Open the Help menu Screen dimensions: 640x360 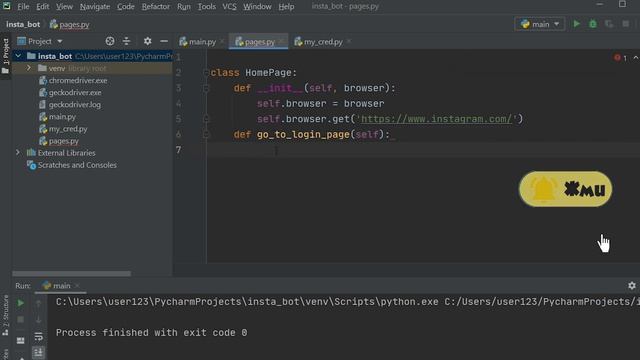tap(286, 7)
